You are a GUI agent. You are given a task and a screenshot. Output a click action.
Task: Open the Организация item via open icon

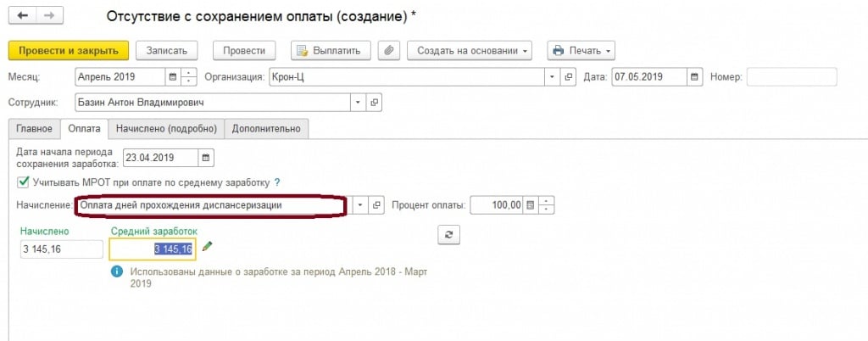568,77
